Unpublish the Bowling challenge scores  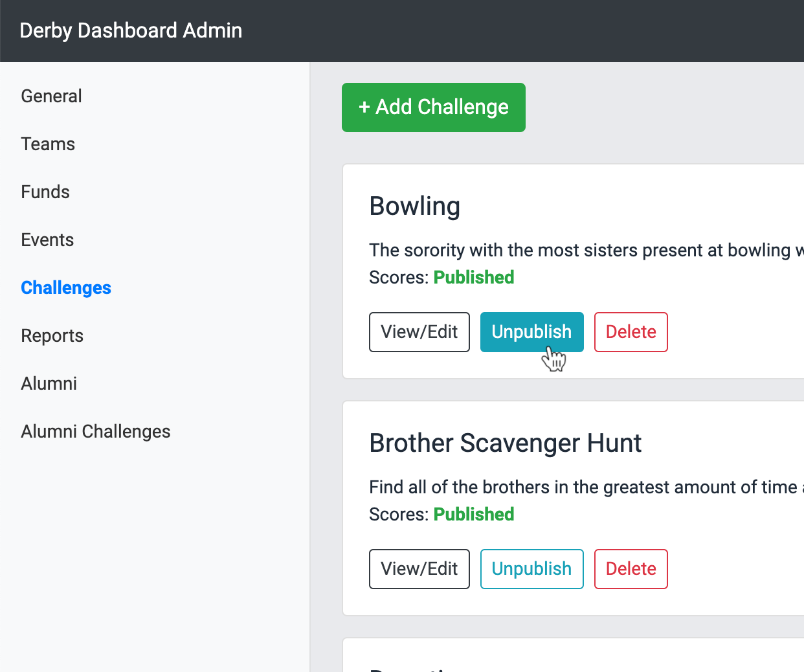(x=531, y=332)
